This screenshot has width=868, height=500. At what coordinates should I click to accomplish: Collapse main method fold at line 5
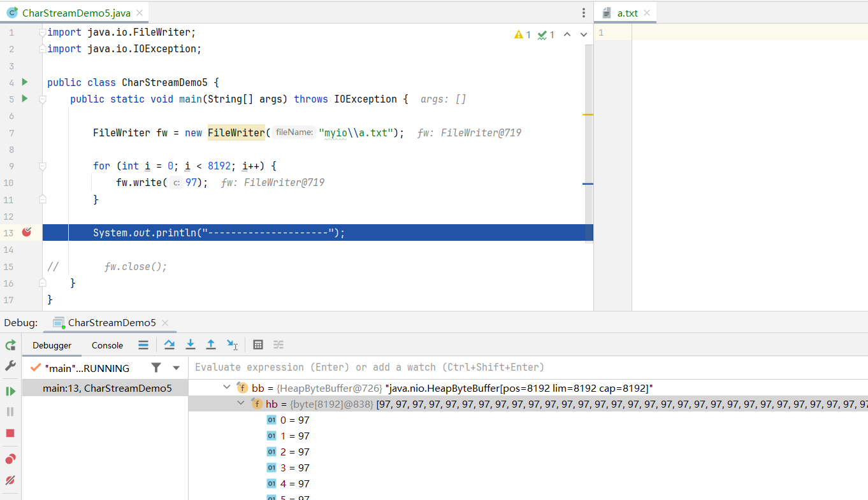(43, 99)
